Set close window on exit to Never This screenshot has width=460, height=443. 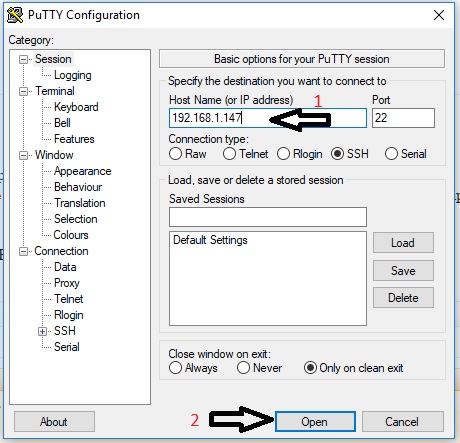click(x=259, y=368)
